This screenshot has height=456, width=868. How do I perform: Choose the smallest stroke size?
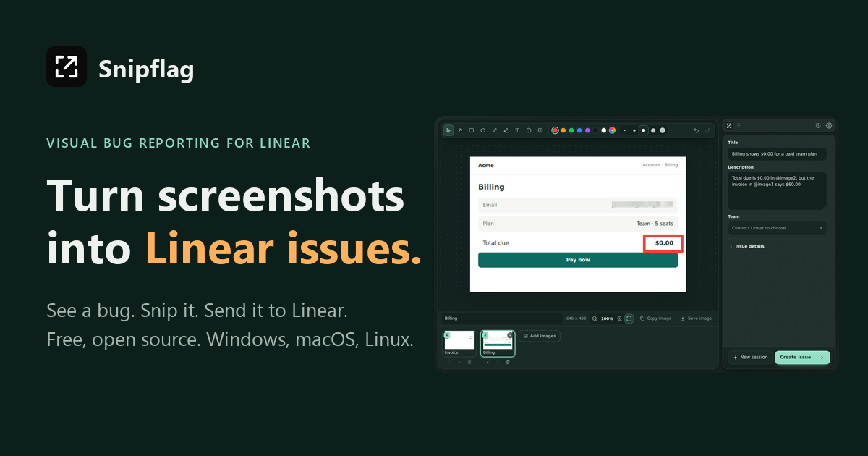pyautogui.click(x=625, y=130)
